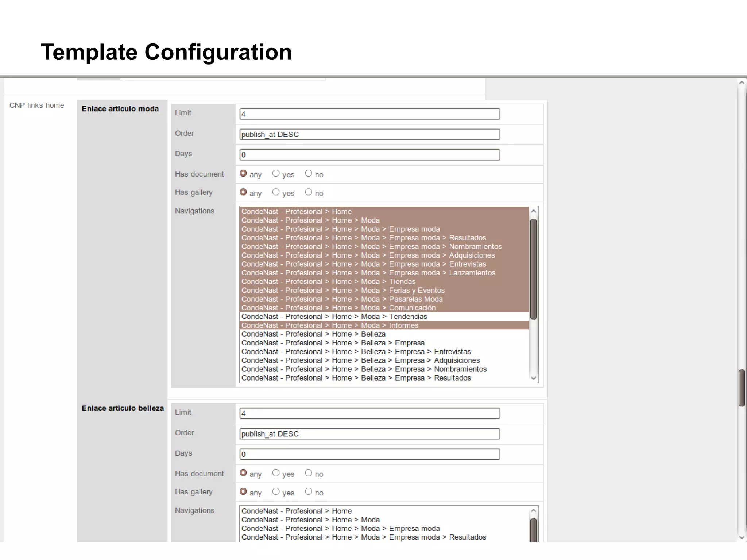Select 'Empresa moda > Resultados' in moda Navigations
Viewport: 747px width, 560px height.
click(384, 238)
